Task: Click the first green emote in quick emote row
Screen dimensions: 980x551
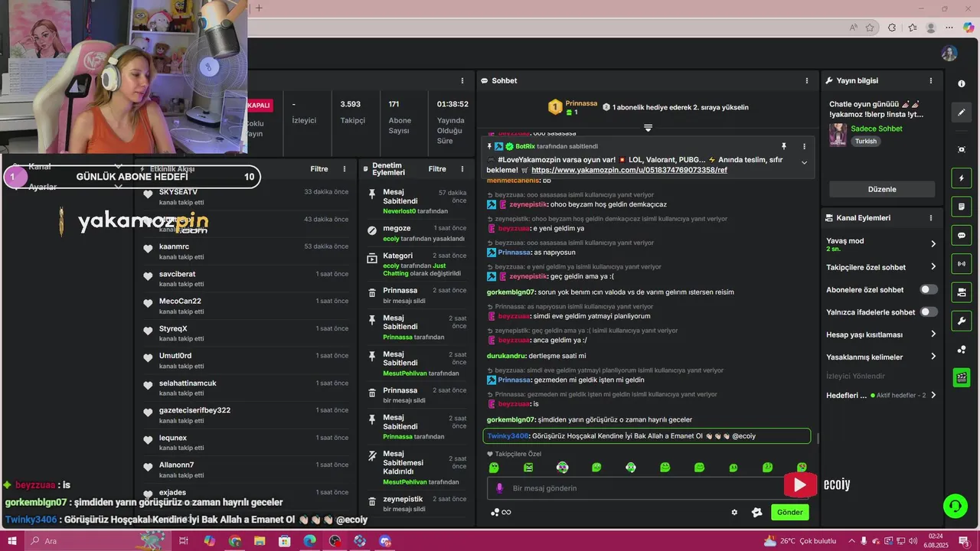Action: [494, 468]
